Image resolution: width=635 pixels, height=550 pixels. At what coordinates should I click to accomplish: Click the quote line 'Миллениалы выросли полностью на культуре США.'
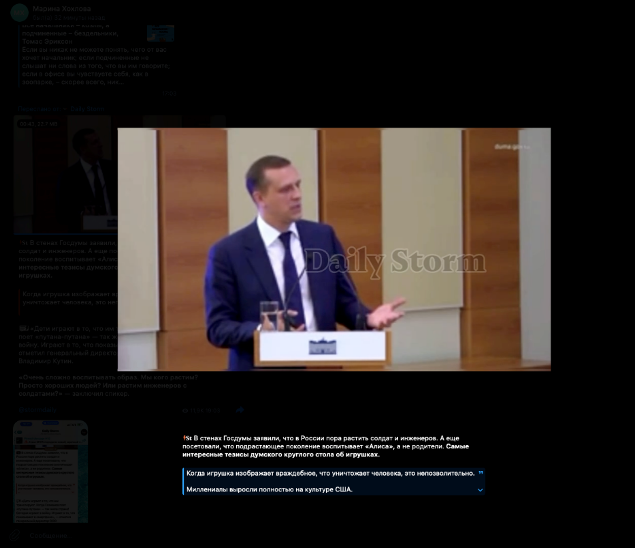(x=269, y=490)
